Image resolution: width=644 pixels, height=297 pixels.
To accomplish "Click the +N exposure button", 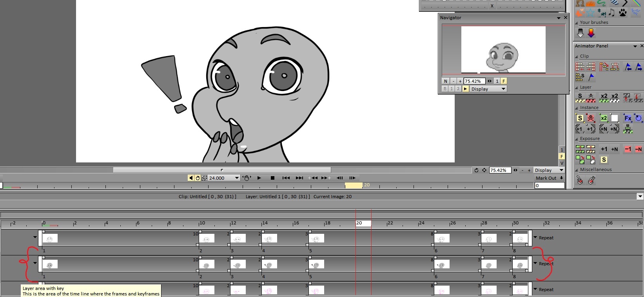I will click(x=615, y=149).
